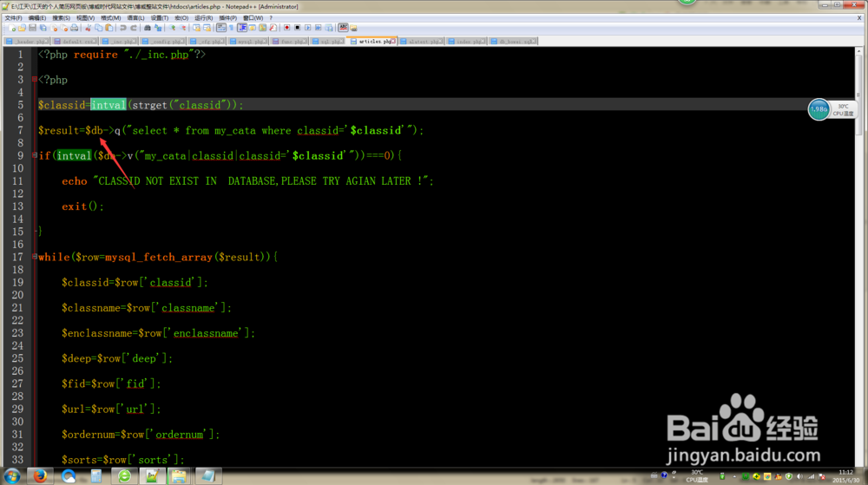The image size is (868, 485).
Task: Click the vertical scrollbar up arrow
Action: click(858, 51)
